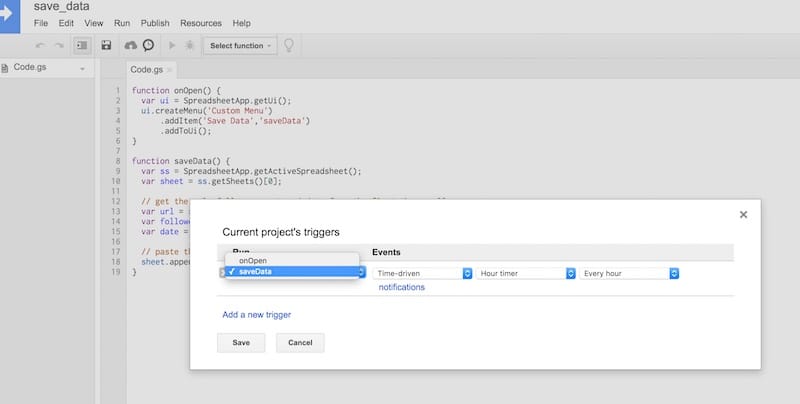Open the Hour timer dropdown
This screenshot has width=800, height=404.
coord(526,273)
